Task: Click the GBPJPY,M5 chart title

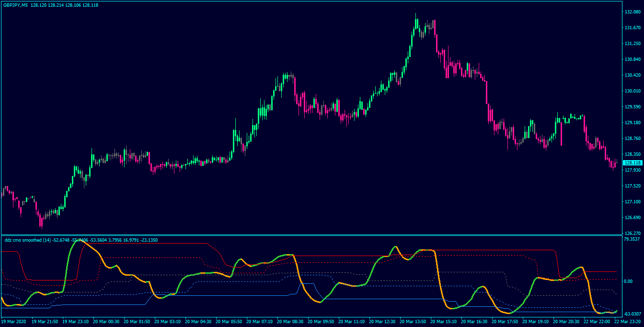Action: pos(16,5)
